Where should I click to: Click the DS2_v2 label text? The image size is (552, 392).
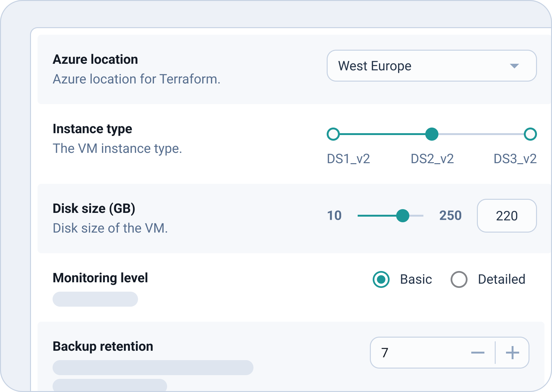[x=432, y=159]
